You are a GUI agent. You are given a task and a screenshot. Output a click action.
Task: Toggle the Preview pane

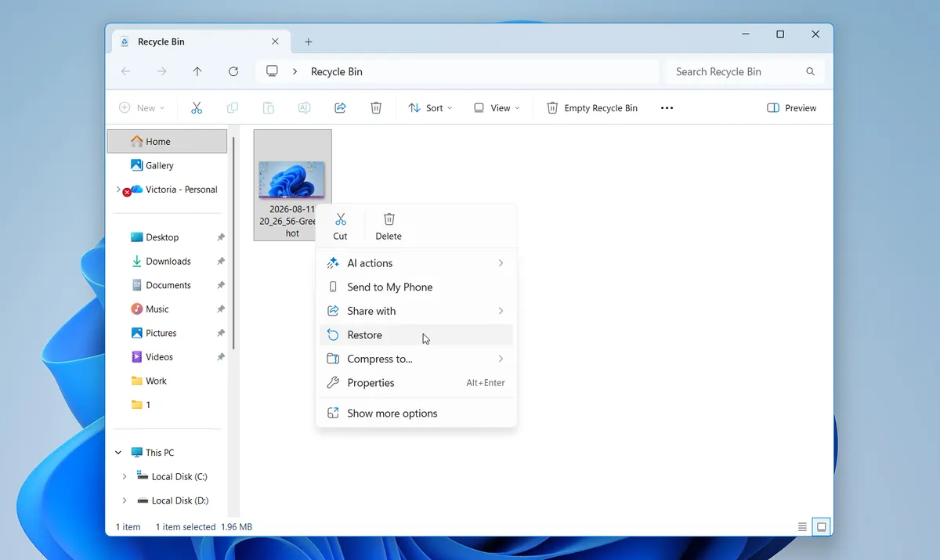point(792,108)
